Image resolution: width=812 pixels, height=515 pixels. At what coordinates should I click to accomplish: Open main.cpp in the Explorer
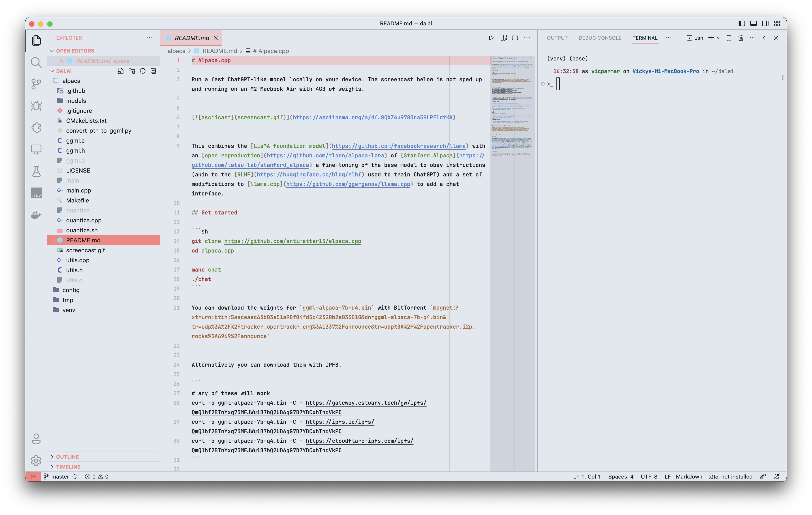(x=103, y=190)
